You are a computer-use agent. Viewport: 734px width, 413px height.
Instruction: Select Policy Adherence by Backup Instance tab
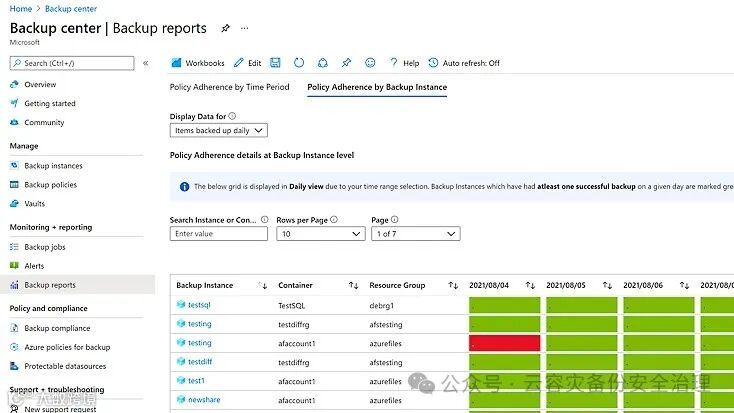click(x=377, y=87)
